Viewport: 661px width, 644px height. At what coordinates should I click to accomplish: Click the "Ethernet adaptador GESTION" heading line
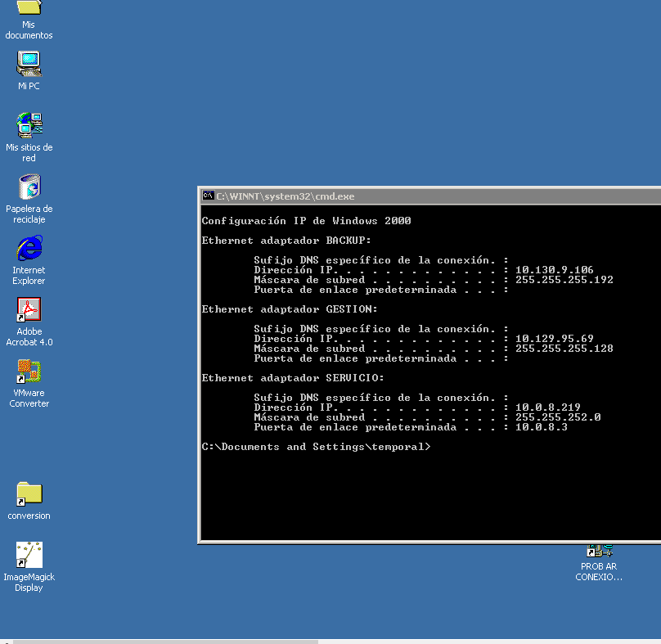(x=290, y=309)
